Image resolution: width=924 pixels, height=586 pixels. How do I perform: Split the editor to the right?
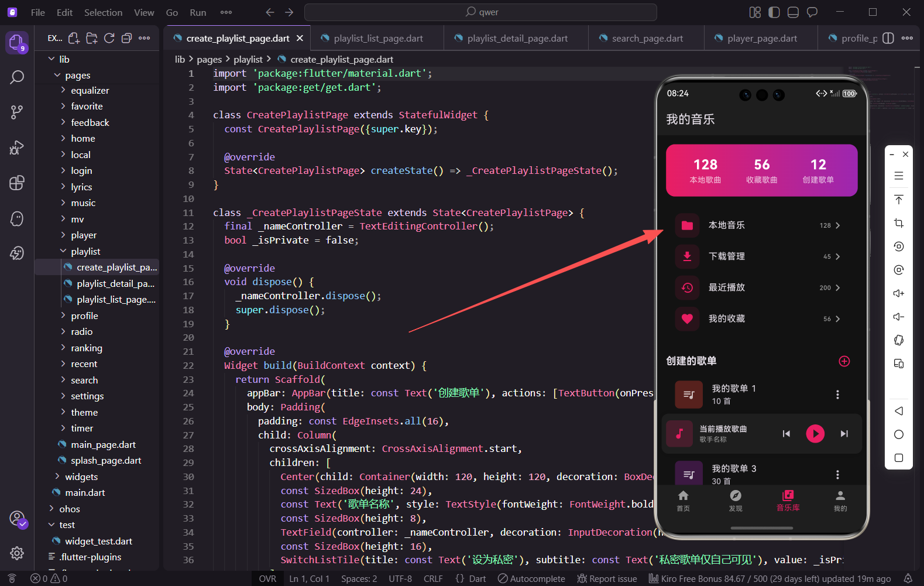(888, 38)
